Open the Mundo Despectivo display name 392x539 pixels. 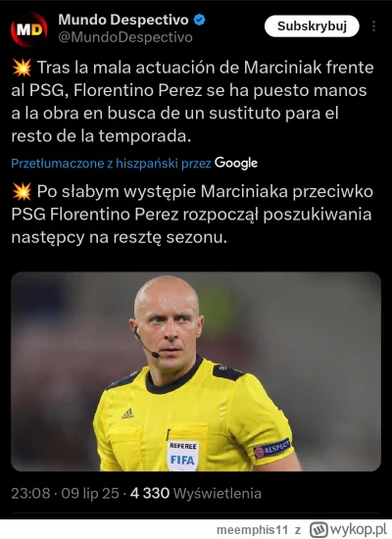click(123, 20)
